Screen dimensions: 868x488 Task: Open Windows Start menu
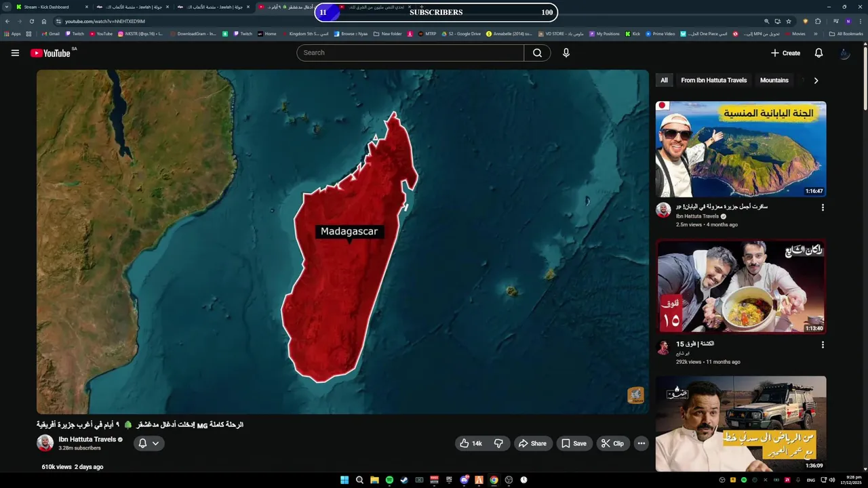(x=344, y=480)
